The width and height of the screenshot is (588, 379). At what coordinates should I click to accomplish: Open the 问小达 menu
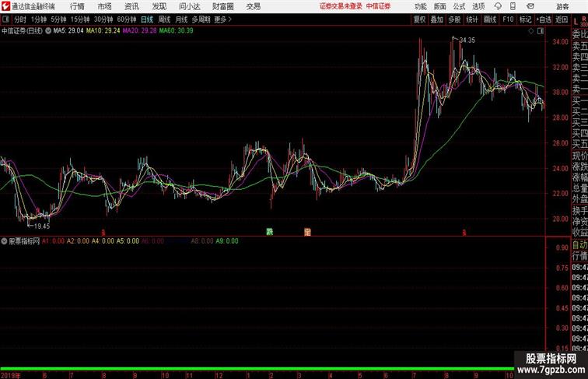click(189, 6)
